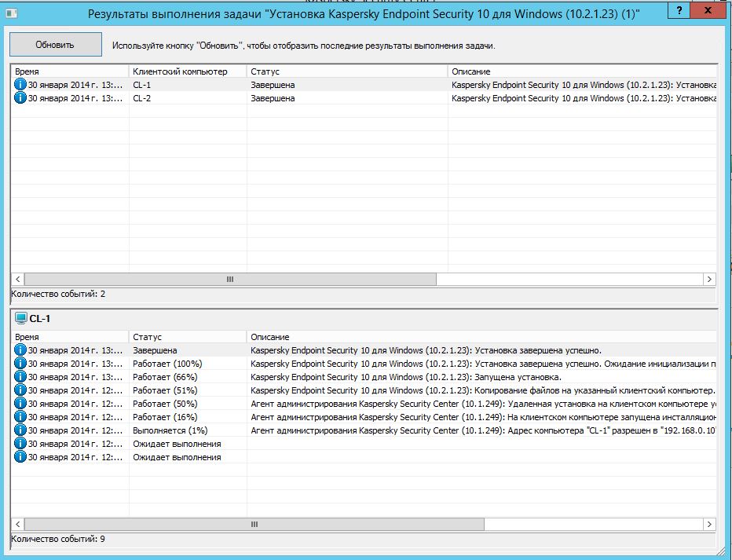Click description mentioning address 192.168.0.10
The image size is (732, 560).
point(483,430)
